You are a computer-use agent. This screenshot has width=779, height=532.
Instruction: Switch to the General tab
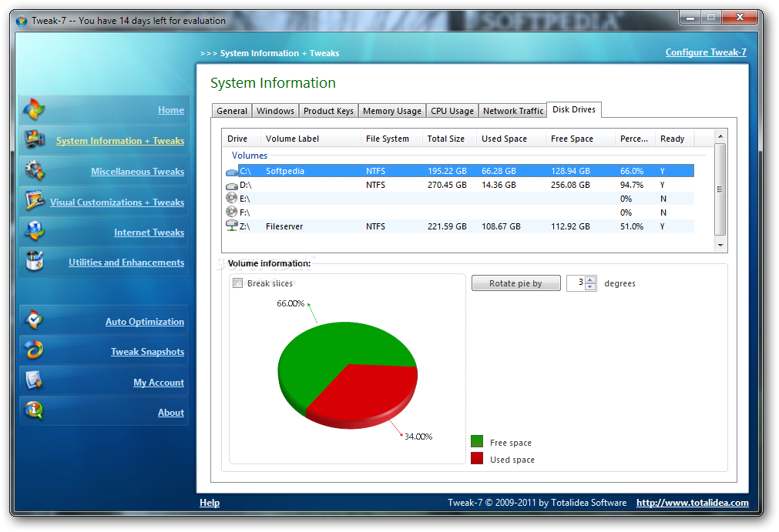[231, 111]
